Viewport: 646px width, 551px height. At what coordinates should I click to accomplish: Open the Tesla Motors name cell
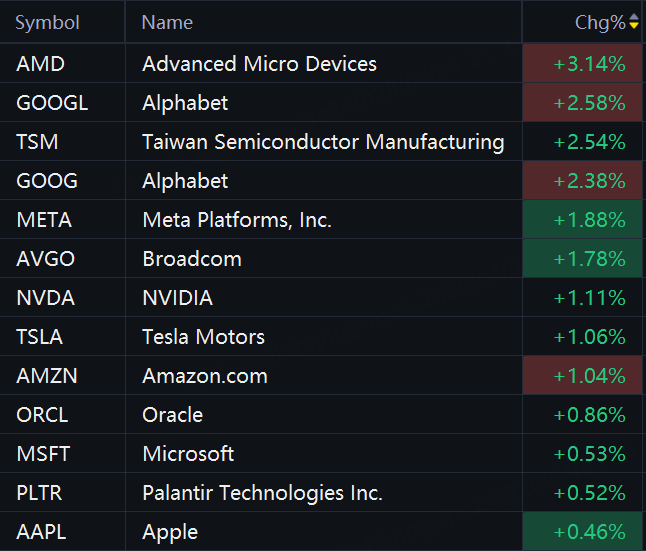204,337
